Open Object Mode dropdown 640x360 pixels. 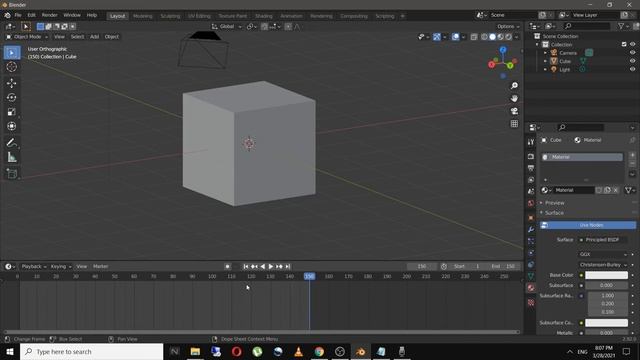click(x=27, y=37)
